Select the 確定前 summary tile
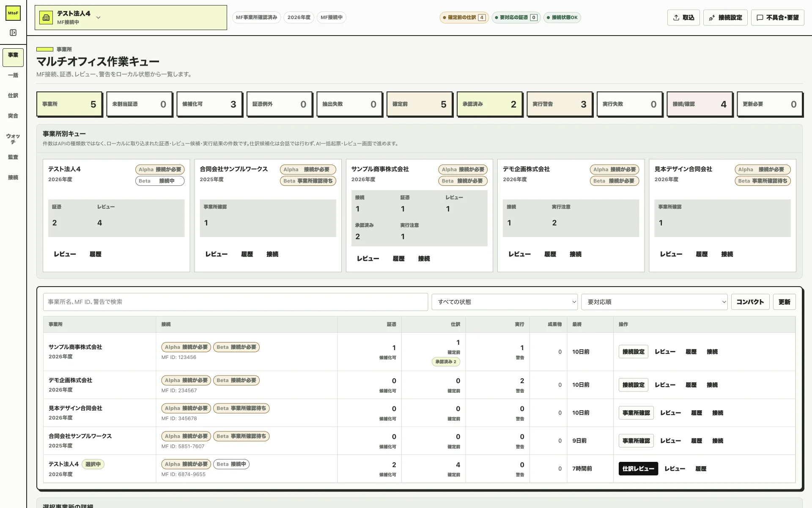812x508 pixels. [419, 104]
